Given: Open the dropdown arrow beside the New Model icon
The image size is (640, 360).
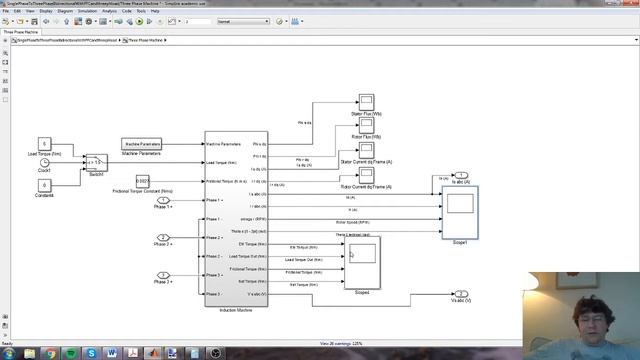Looking at the screenshot, I should 12,21.
